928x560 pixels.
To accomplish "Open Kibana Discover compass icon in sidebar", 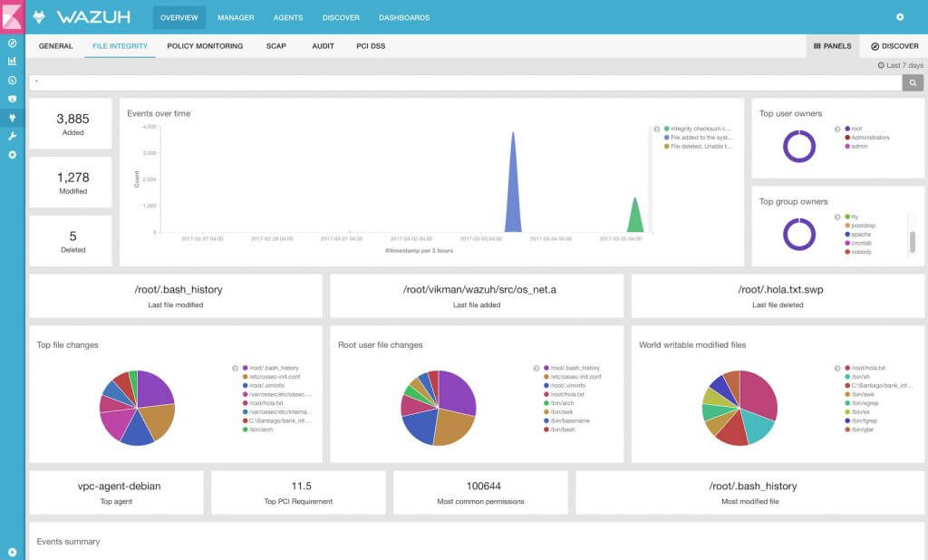I will [12, 43].
